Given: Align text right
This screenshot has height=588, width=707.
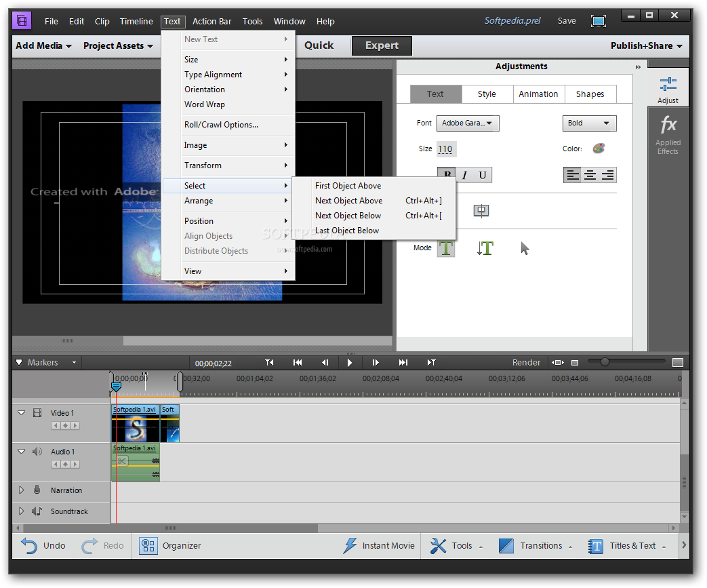Looking at the screenshot, I should click(607, 175).
